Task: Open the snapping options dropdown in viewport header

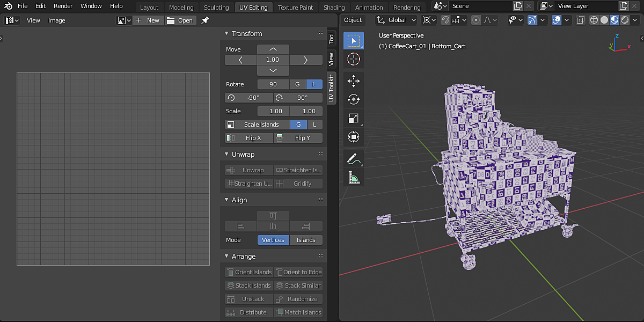Action: pyautogui.click(x=464, y=20)
